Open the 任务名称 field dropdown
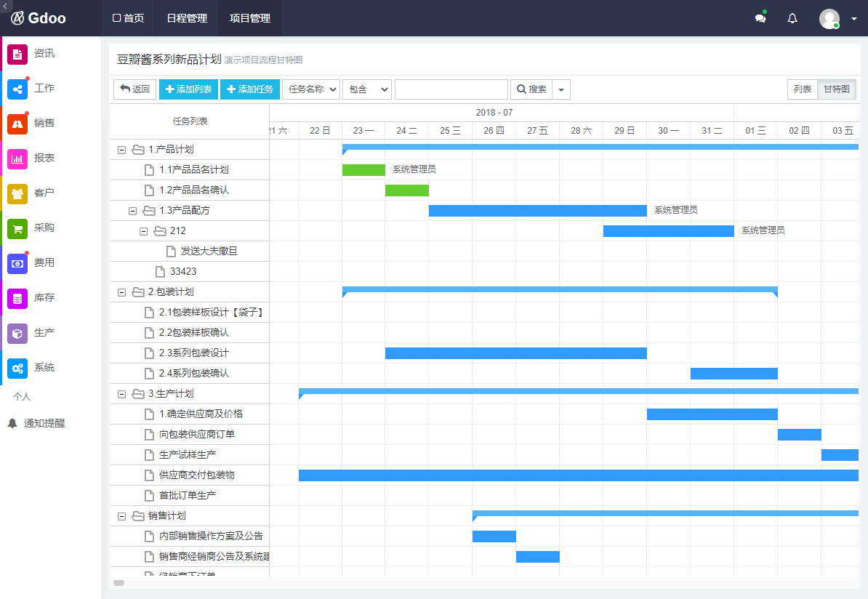Screen dimensions: 868x599 click(x=311, y=89)
